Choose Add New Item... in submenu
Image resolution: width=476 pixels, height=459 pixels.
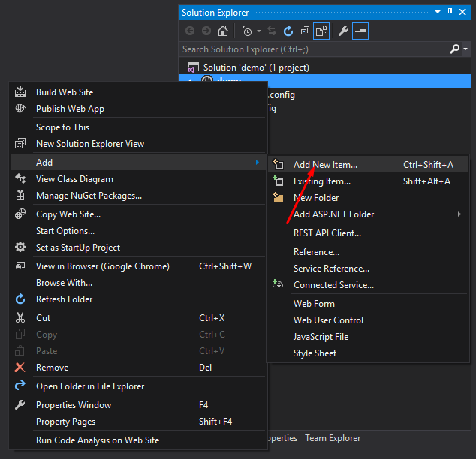click(368, 164)
